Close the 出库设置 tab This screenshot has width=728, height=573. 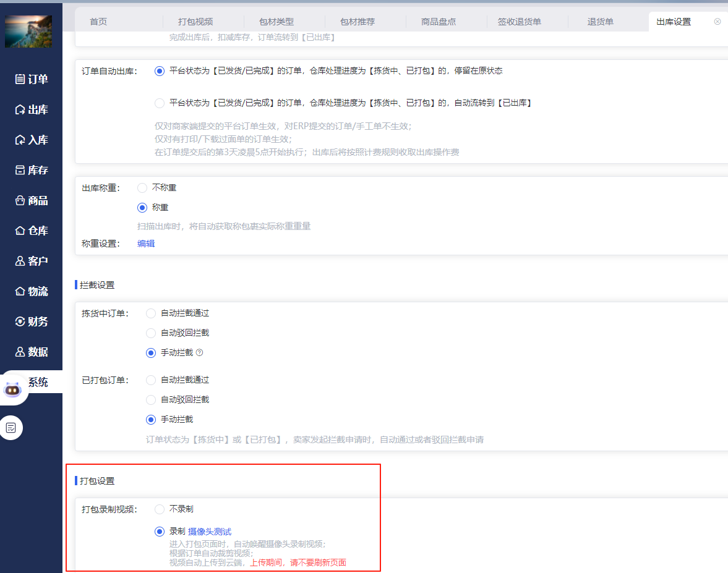point(717,22)
